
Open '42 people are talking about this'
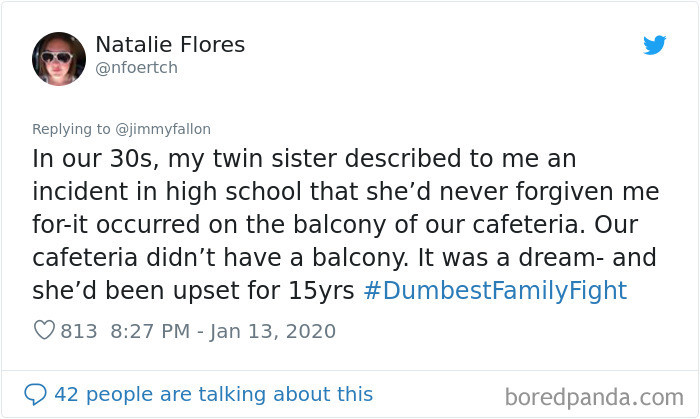point(213,394)
